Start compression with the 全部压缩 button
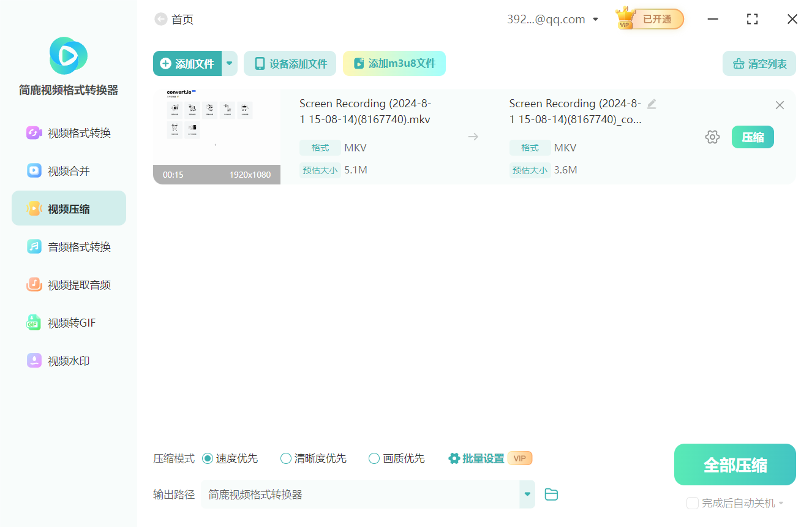 [734, 464]
